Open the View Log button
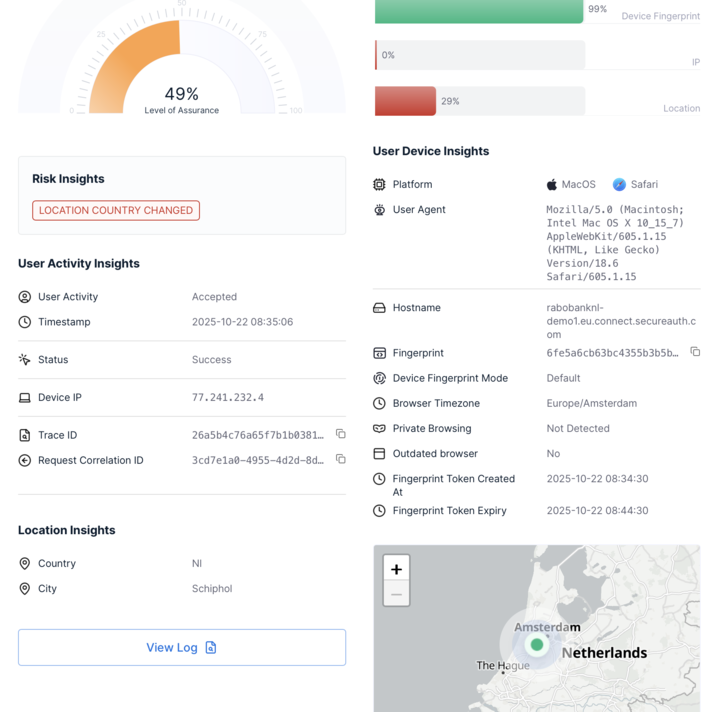 (182, 647)
